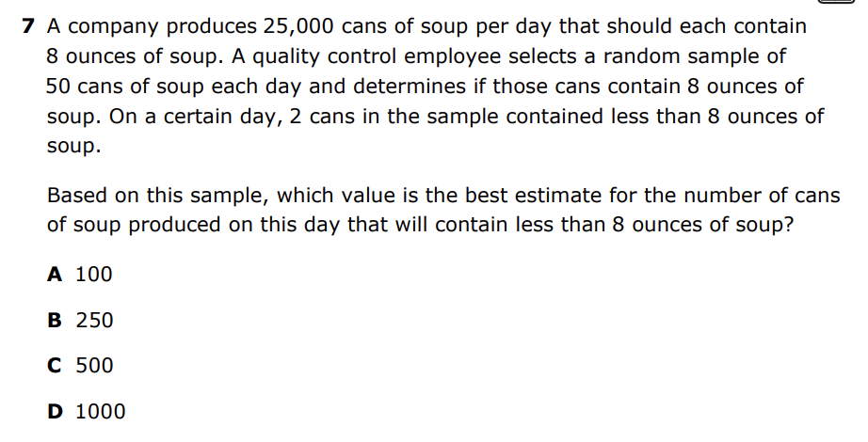Select answer choice letter C
This screenshot has height=442, width=868.
tap(55, 366)
